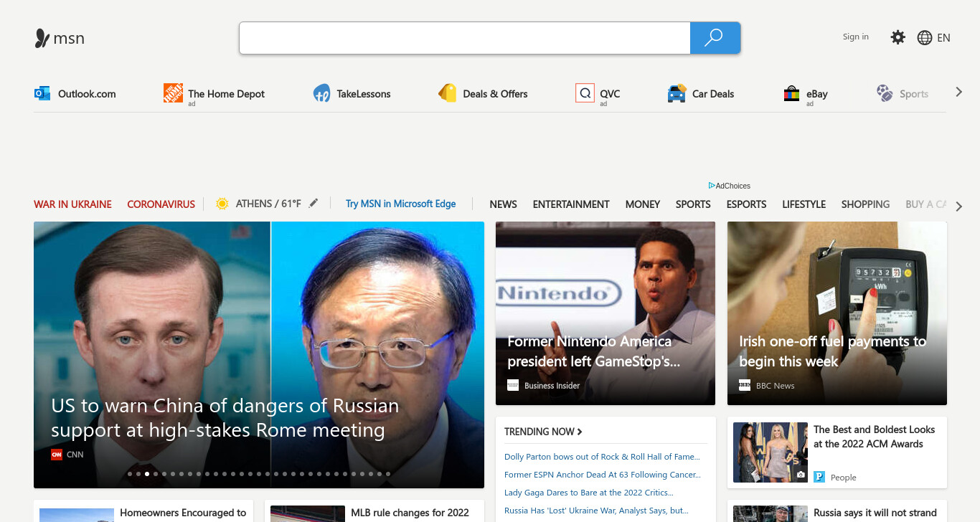Open the SHOPPING tab
Image resolution: width=980 pixels, height=522 pixels.
pyautogui.click(x=865, y=204)
